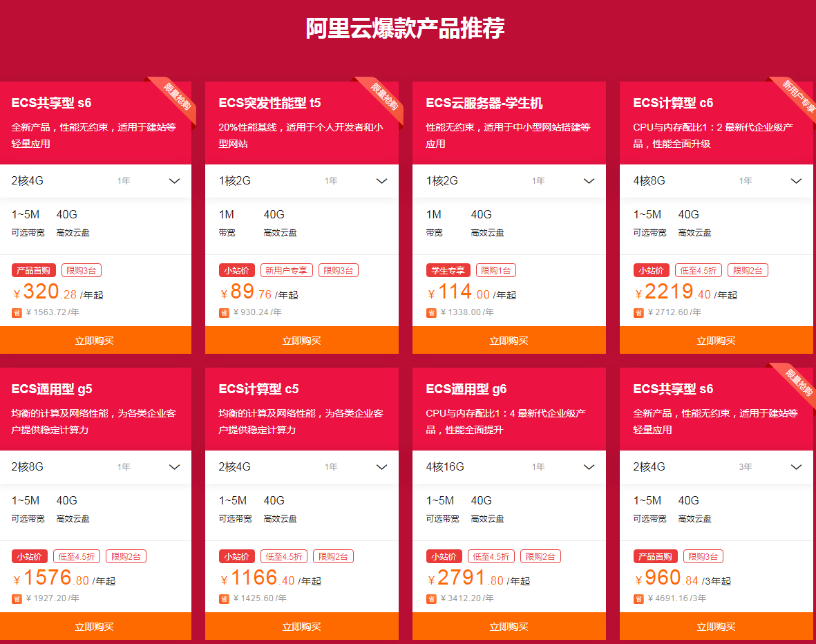Click the 新用户专享 tag above ¥89.76

pos(286,271)
